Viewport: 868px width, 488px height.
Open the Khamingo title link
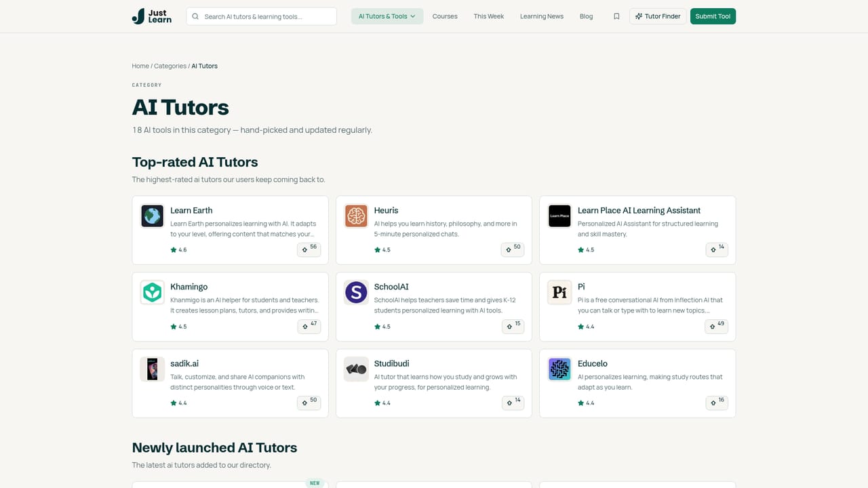[x=189, y=287]
